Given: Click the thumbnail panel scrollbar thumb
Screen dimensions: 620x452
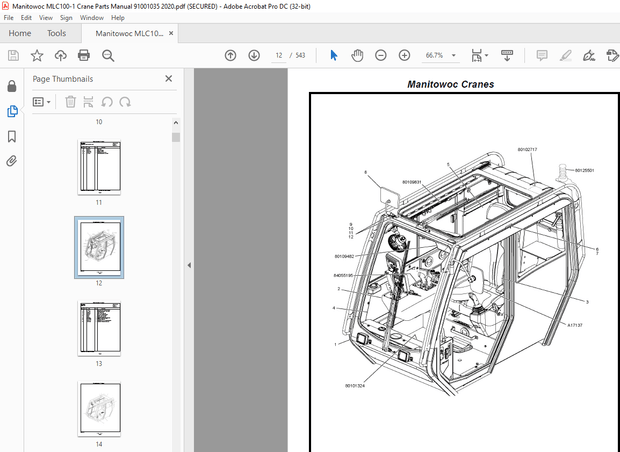Looking at the screenshot, I should (x=176, y=137).
